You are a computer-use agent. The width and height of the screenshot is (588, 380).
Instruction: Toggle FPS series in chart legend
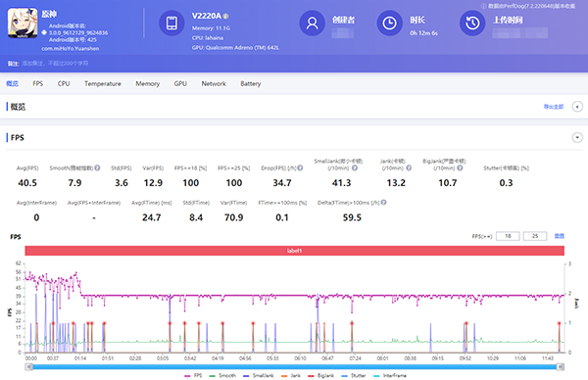coord(193,375)
